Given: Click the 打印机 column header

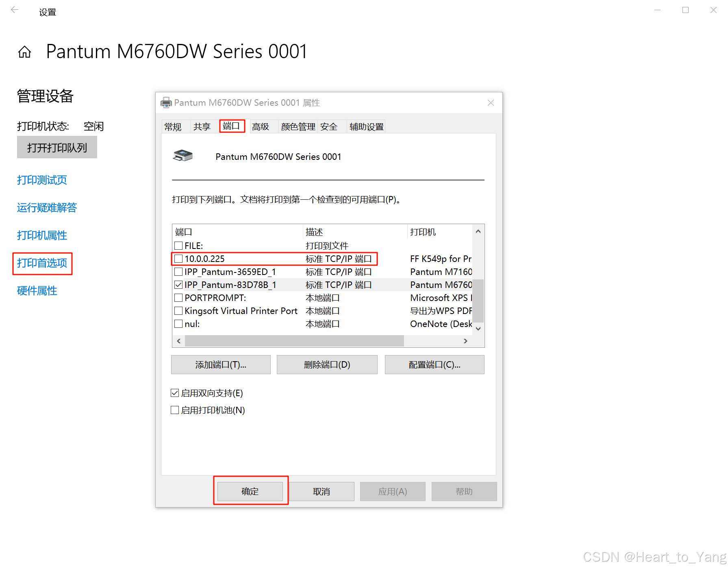Looking at the screenshot, I should point(440,232).
